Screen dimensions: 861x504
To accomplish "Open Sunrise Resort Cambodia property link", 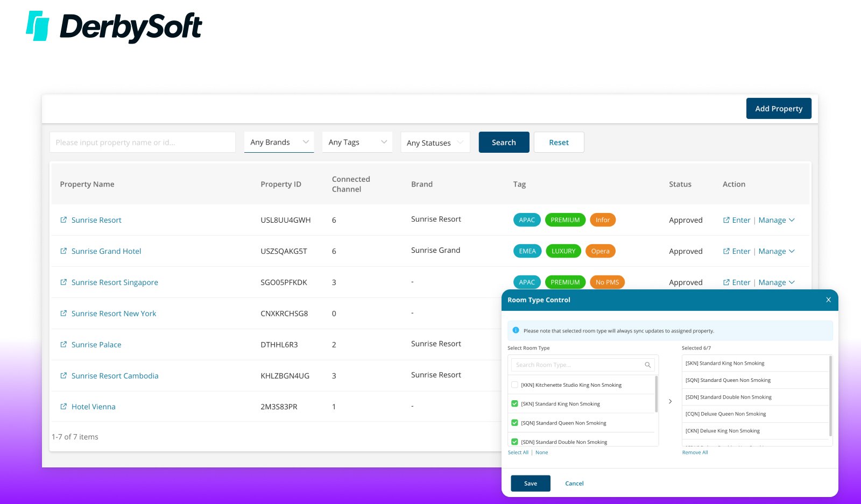I will [115, 376].
